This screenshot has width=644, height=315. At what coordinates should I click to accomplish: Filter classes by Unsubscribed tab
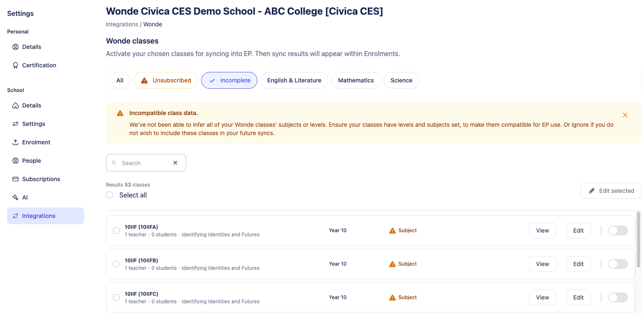[x=166, y=80]
